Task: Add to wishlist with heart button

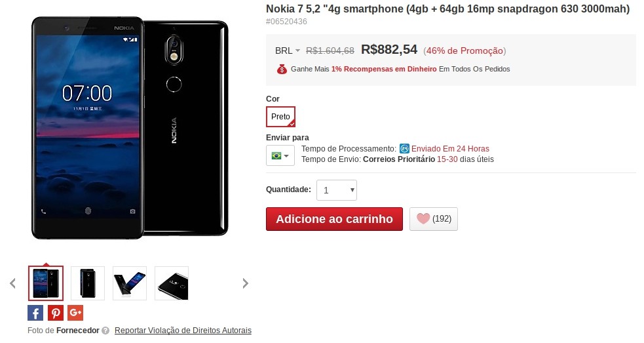Action: click(433, 219)
